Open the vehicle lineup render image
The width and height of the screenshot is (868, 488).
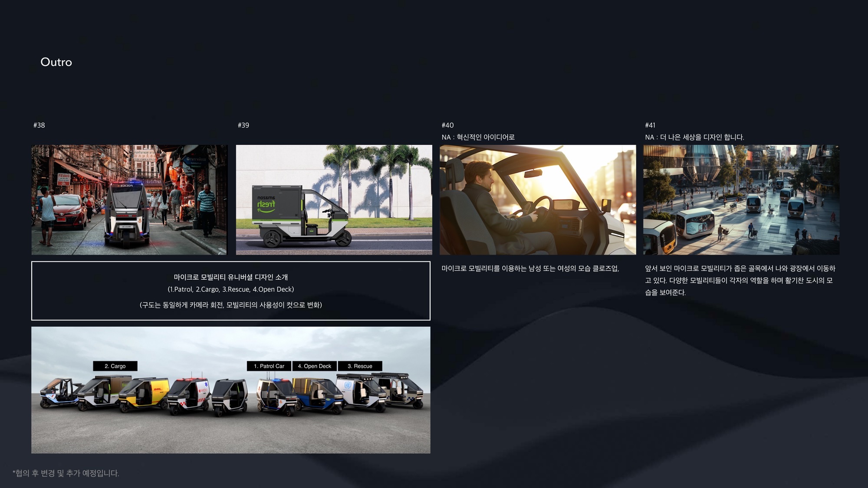(x=231, y=390)
